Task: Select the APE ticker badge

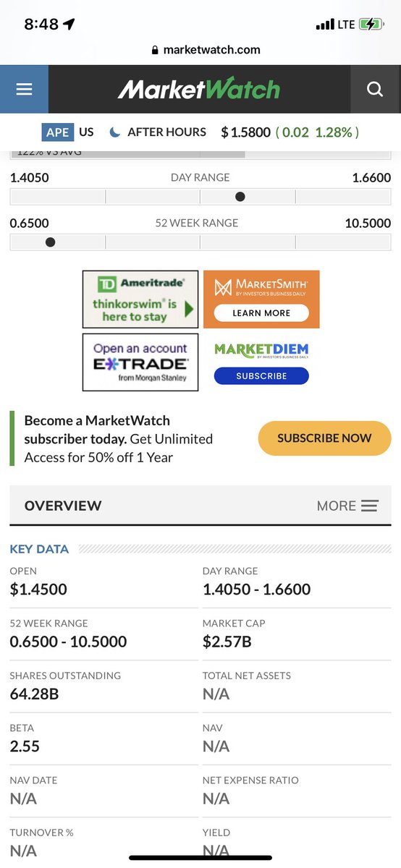Action: click(58, 132)
